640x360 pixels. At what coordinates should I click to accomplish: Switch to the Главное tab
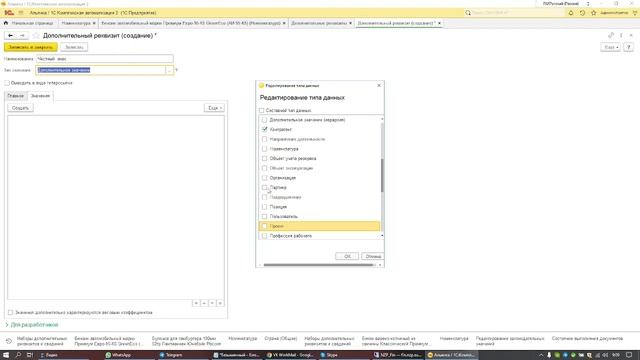pyautogui.click(x=16, y=96)
